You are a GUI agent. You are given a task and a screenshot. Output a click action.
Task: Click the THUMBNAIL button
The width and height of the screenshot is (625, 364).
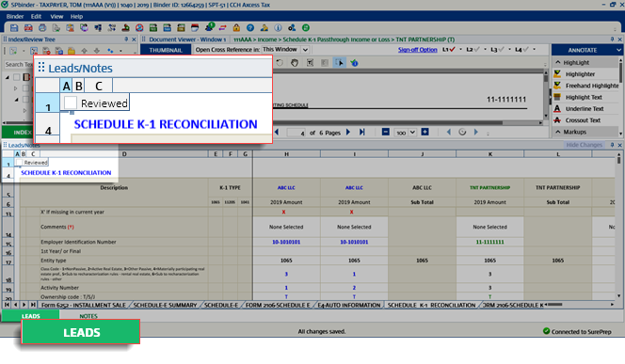pos(166,50)
